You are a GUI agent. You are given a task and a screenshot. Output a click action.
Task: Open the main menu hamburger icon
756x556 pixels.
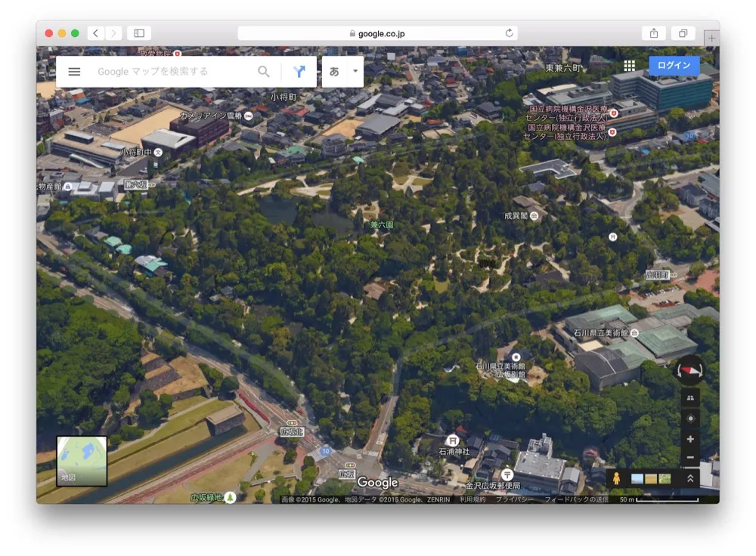(x=74, y=71)
